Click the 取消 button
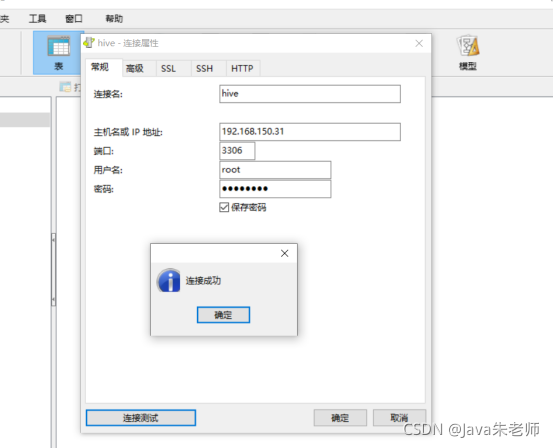Image resolution: width=554 pixels, height=448 pixels. (x=399, y=418)
